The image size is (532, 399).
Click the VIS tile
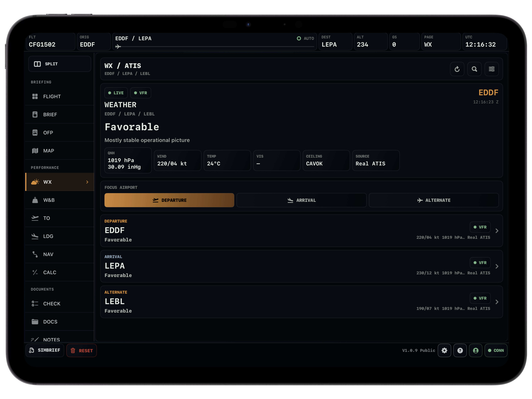pyautogui.click(x=277, y=160)
